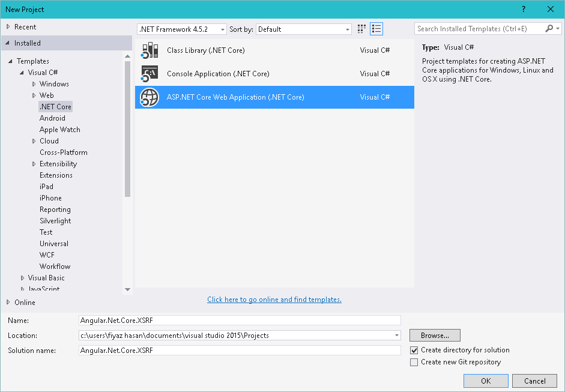Click the template tree scrollbar thumb
565x392 pixels.
[127, 129]
